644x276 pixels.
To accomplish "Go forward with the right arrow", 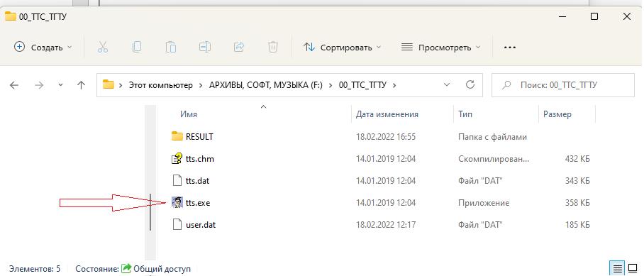I will pyautogui.click(x=39, y=85).
